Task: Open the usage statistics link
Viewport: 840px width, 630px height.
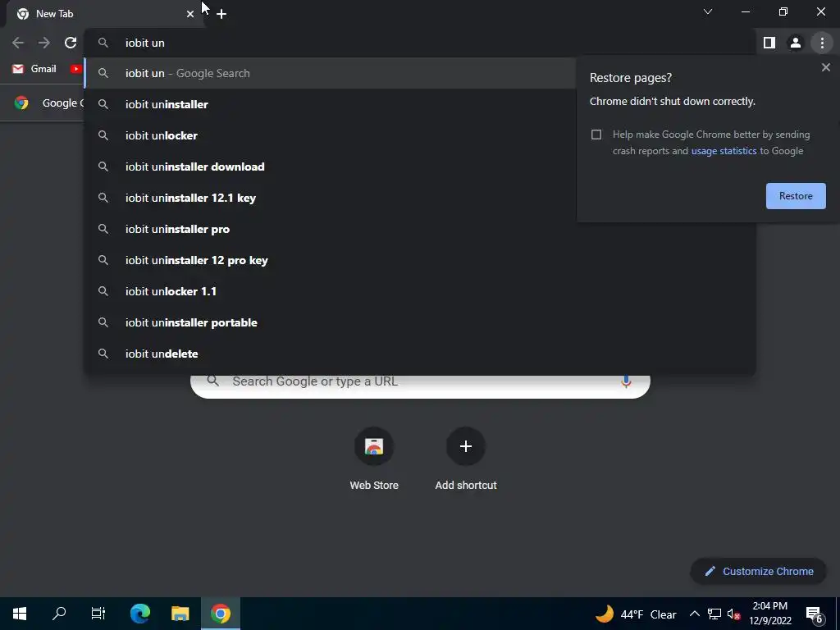Action: [x=724, y=151]
